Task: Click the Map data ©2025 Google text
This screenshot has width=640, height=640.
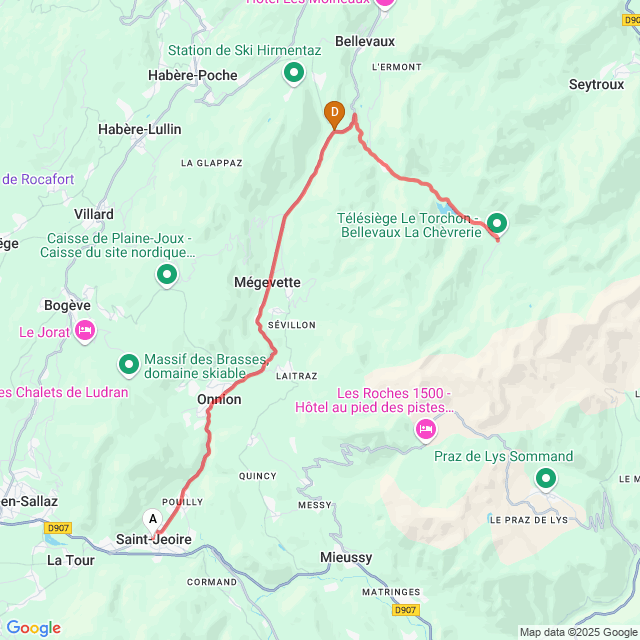Action: coord(578,633)
